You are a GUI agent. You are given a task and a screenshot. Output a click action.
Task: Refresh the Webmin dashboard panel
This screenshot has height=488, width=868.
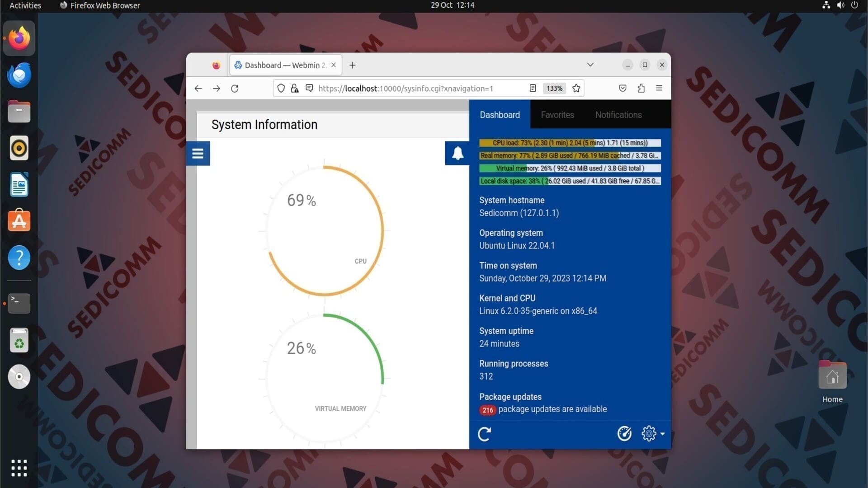(484, 434)
